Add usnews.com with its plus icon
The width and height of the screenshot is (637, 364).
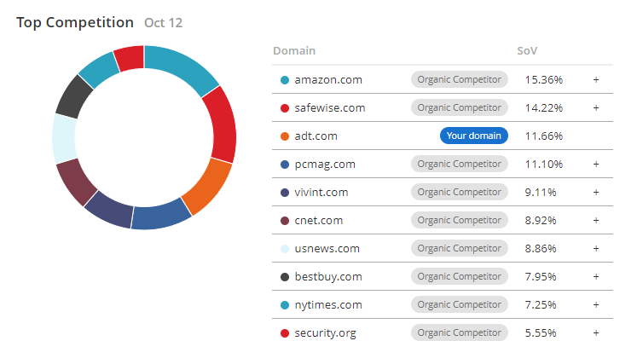[x=596, y=249]
